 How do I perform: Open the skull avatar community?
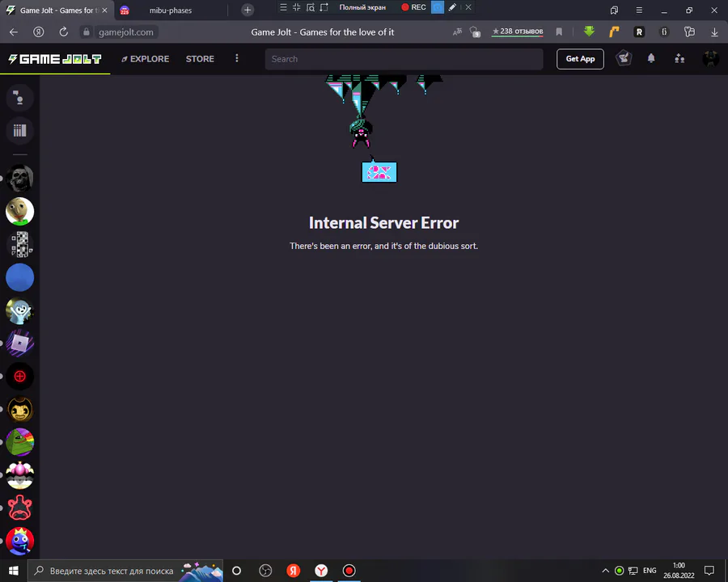pyautogui.click(x=20, y=178)
